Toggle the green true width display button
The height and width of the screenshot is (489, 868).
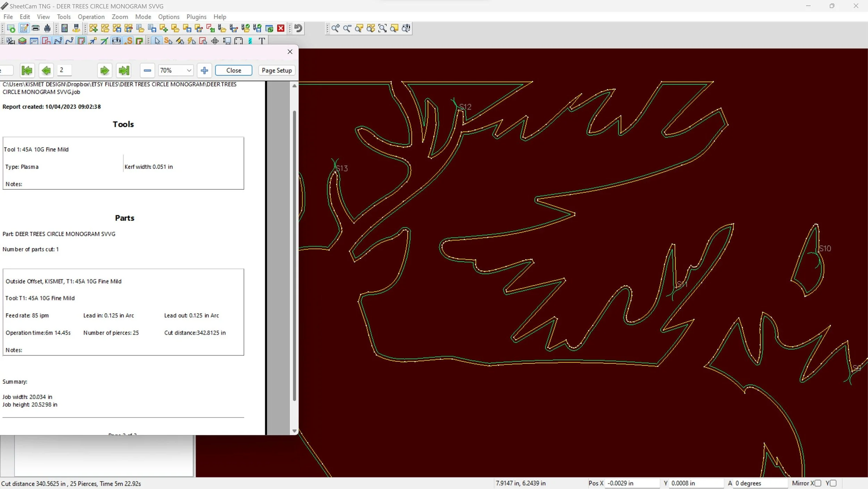[x=140, y=41]
